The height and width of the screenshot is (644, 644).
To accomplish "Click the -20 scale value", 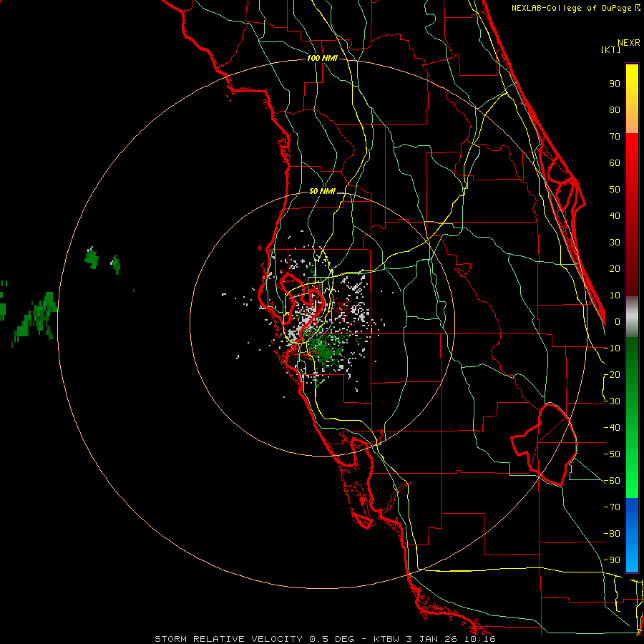I will coord(612,374).
